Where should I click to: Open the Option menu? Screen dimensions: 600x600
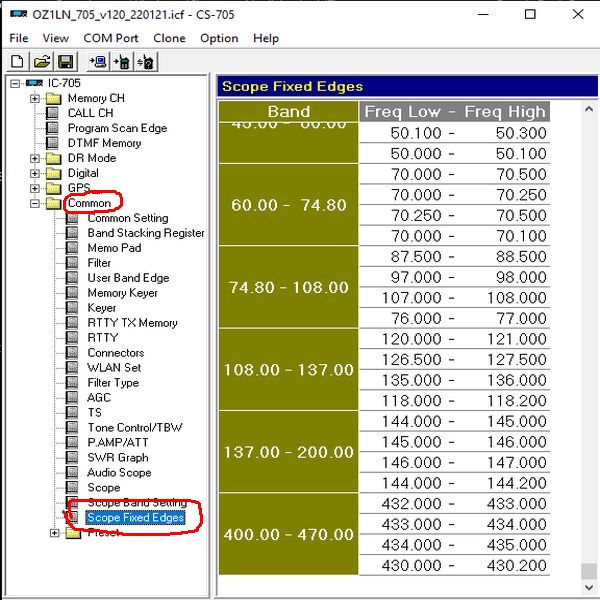click(219, 38)
